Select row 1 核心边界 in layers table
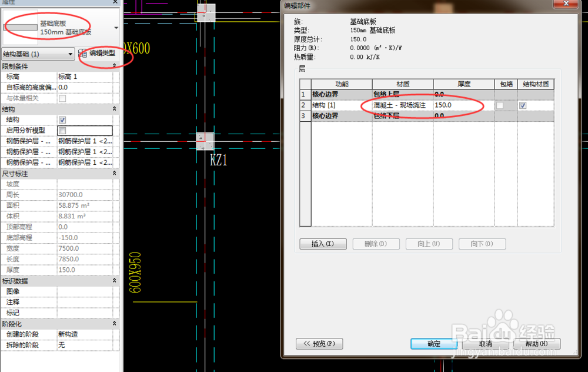 click(x=306, y=95)
